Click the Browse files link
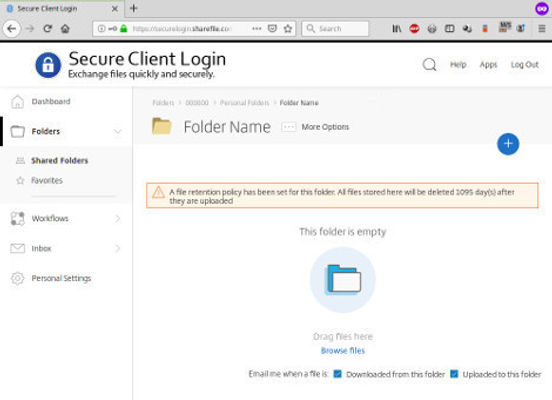 coord(343,351)
